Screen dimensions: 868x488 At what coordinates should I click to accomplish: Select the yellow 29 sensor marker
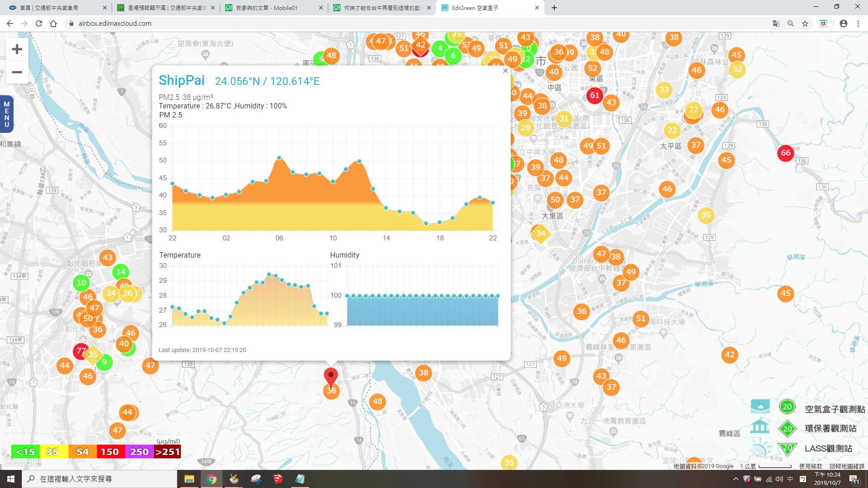(525, 127)
